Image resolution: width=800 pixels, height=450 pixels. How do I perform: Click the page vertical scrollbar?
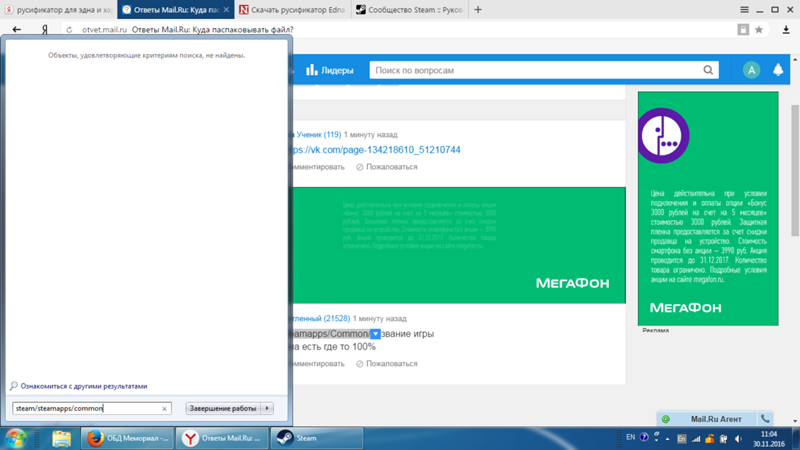click(x=795, y=171)
